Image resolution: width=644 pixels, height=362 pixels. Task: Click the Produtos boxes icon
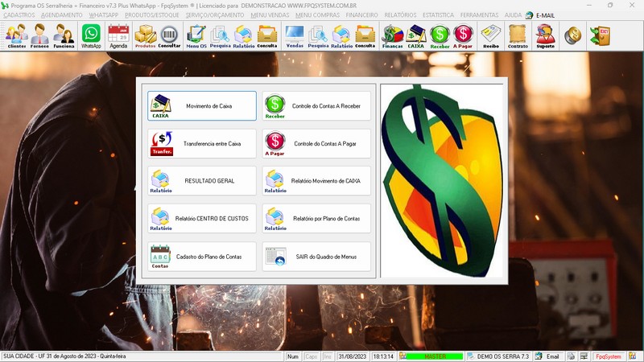tap(145, 36)
